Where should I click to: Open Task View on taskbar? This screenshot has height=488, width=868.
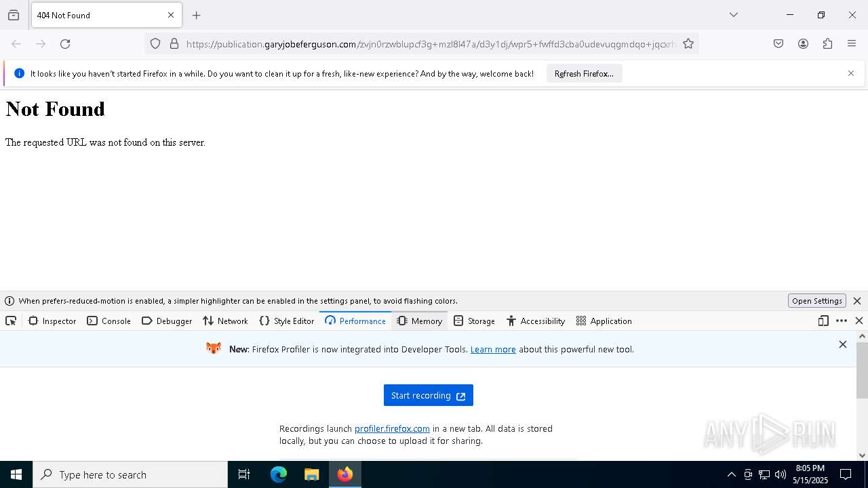coord(244,474)
